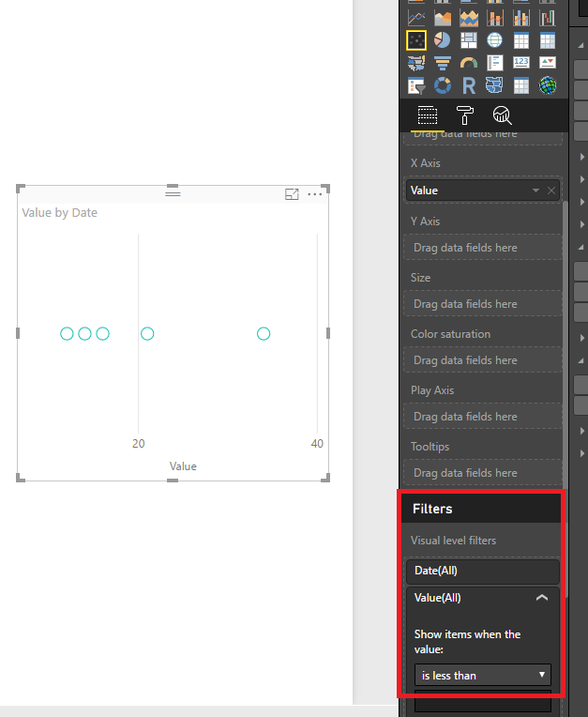
Task: Click the 'X Axis' well label
Action: 426,163
